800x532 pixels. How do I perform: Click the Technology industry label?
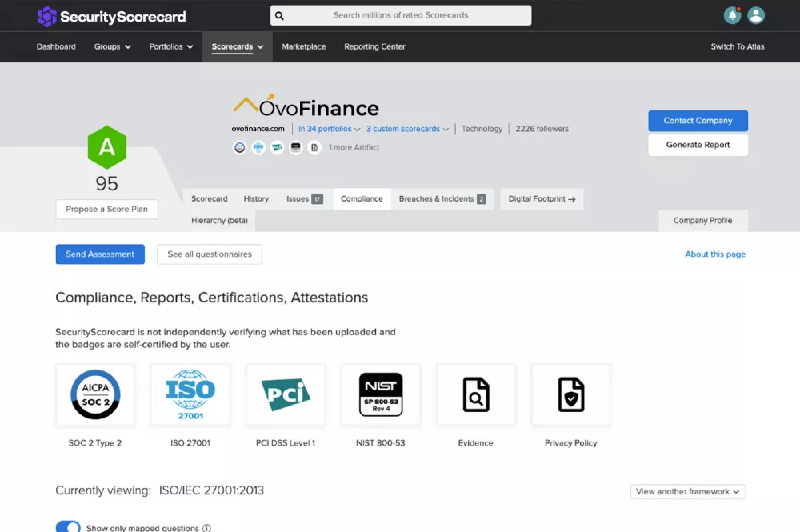pyautogui.click(x=482, y=129)
